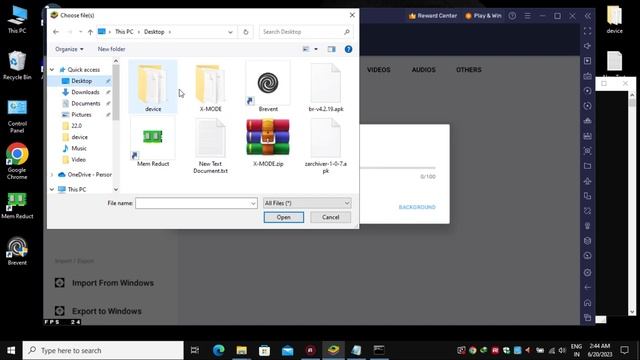Open the All Files type dropdown
This screenshot has width=640, height=360.
point(307,203)
